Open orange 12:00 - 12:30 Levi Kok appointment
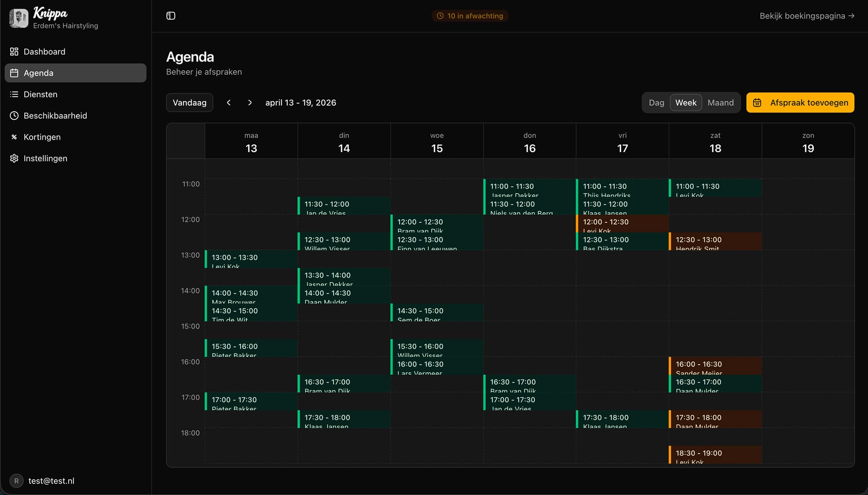This screenshot has width=868, height=495. [x=622, y=224]
